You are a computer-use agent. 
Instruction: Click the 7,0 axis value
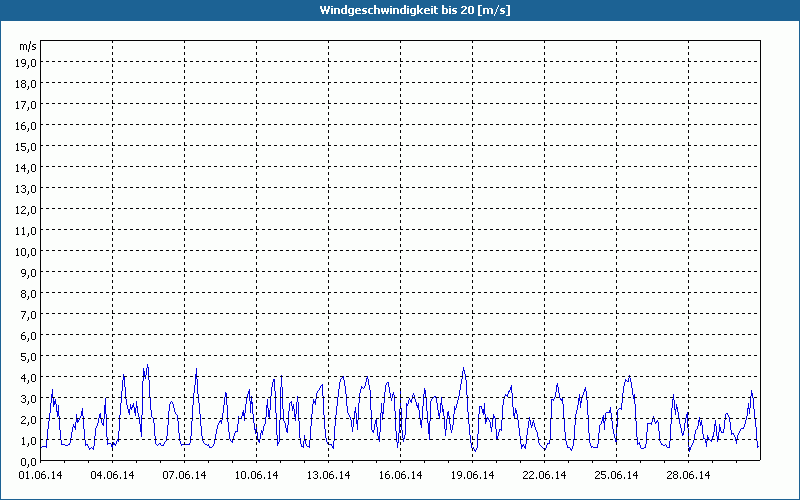pyautogui.click(x=28, y=314)
